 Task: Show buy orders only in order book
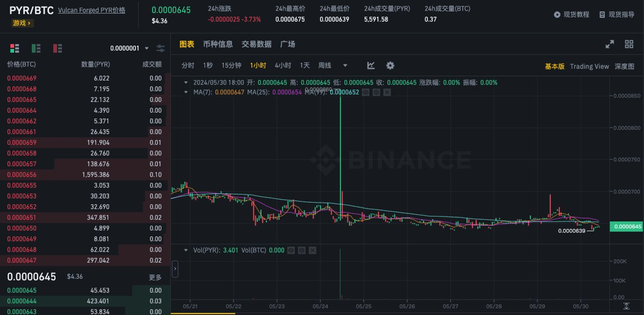(x=36, y=48)
